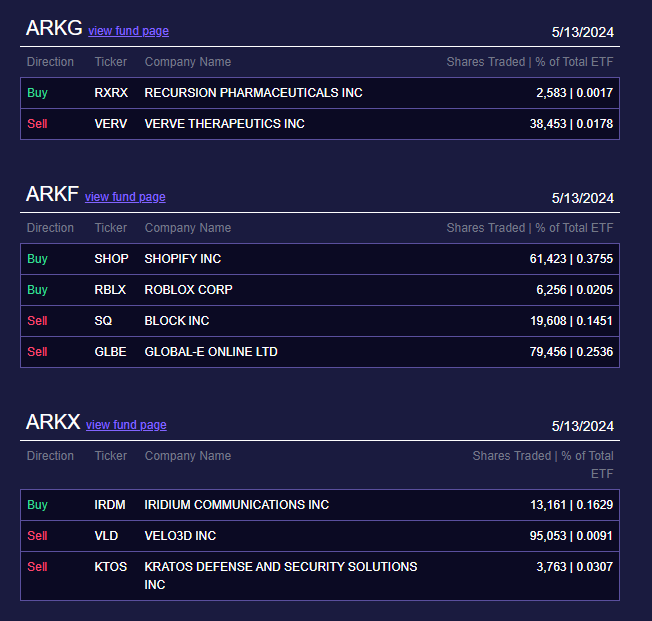
Task: Click GLOBAL-E ONLINE LTD company name
Action: pyautogui.click(x=211, y=352)
